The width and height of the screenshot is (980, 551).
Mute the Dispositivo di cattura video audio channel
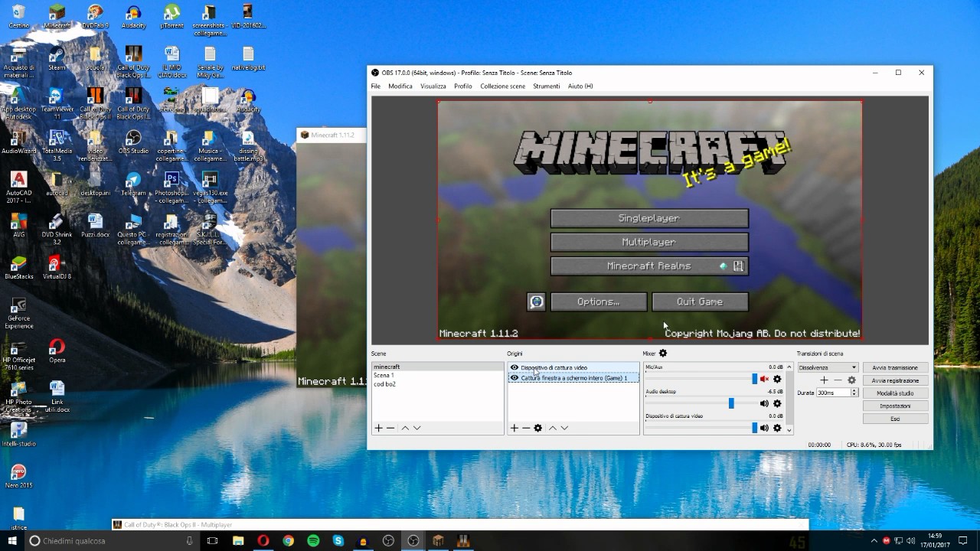pyautogui.click(x=764, y=428)
